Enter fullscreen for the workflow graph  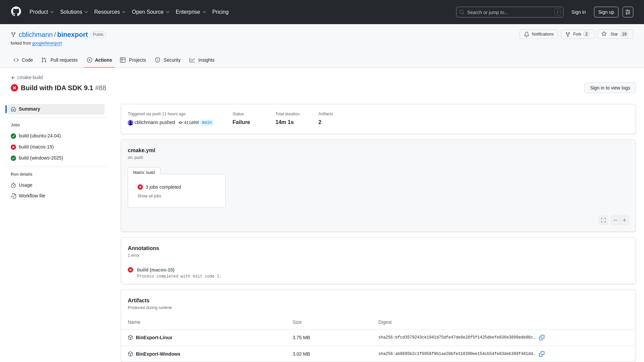(603, 220)
